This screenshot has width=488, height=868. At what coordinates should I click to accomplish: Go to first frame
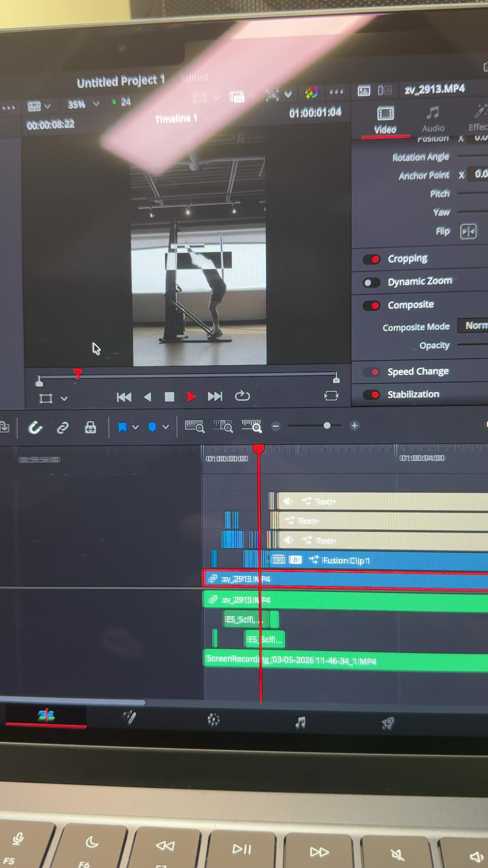pos(124,397)
